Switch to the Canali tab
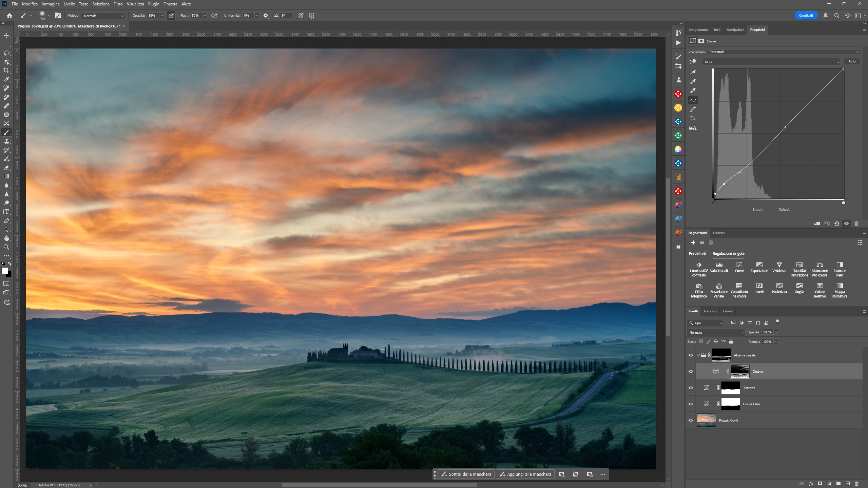Screen dimensions: 868x488 (727, 311)
